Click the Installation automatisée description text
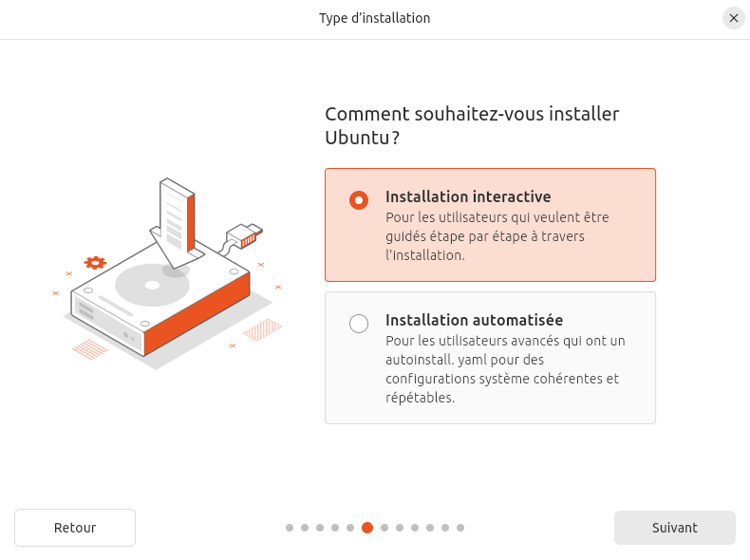The image size is (750, 560). pyautogui.click(x=503, y=369)
